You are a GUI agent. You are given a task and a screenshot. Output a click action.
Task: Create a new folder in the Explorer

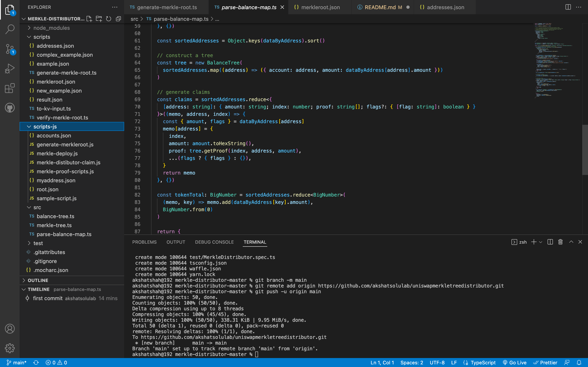99,19
